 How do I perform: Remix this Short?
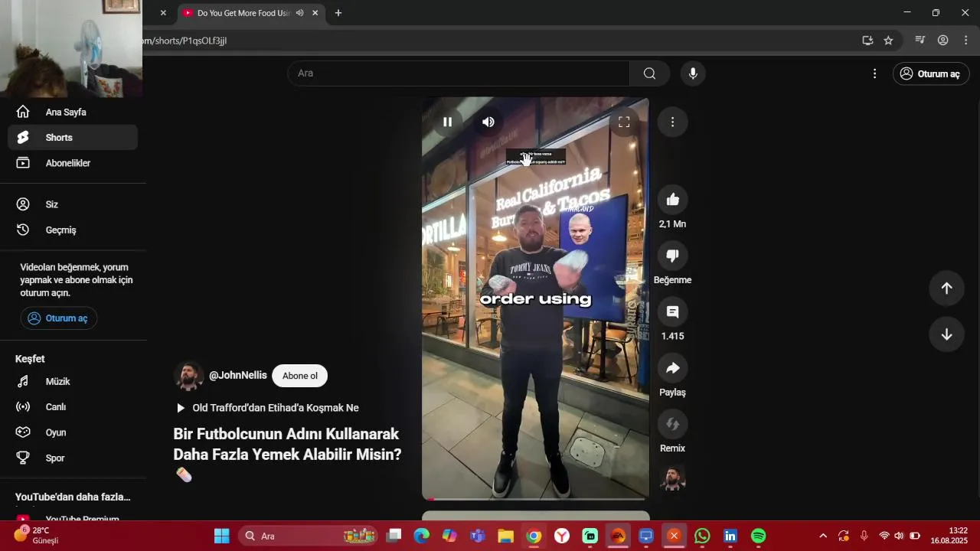point(672,424)
